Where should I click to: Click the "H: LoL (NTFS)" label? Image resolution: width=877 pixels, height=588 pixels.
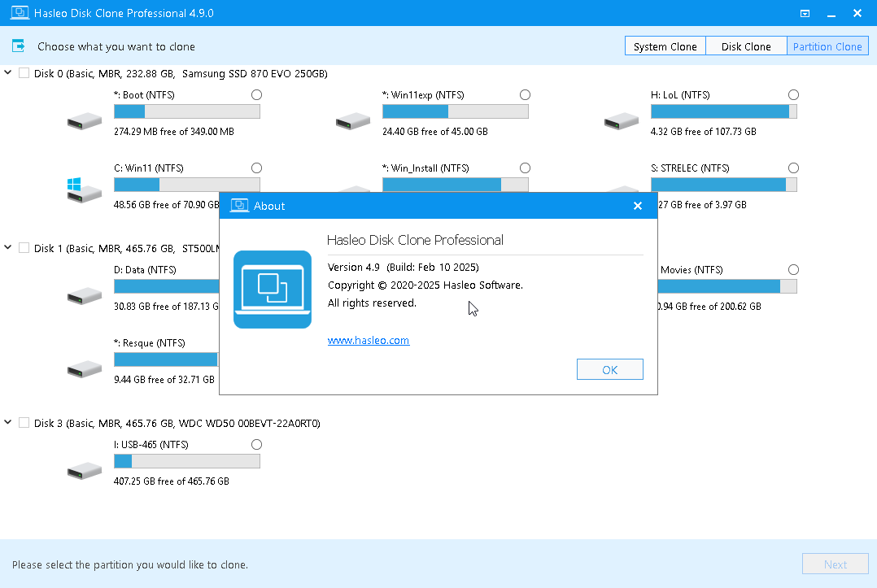680,95
